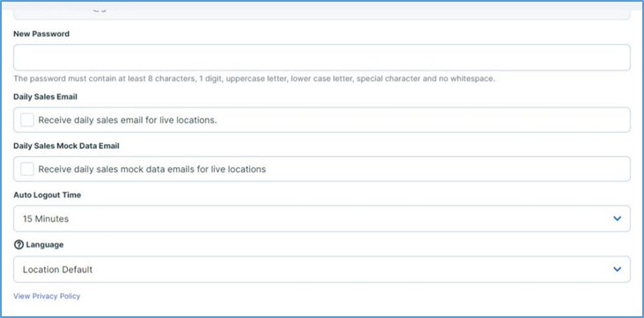Click the Daily Sales Email heading
This screenshot has height=318, width=644.
pyautogui.click(x=45, y=98)
